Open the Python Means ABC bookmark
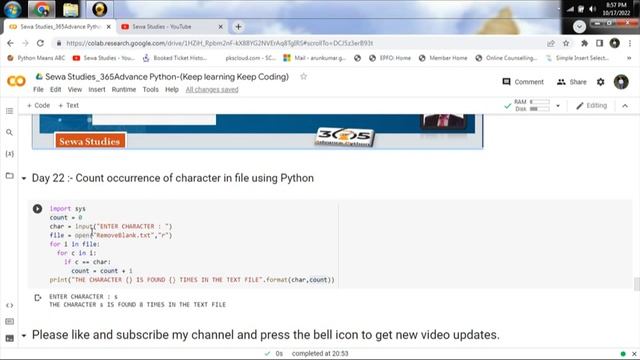 36,58
